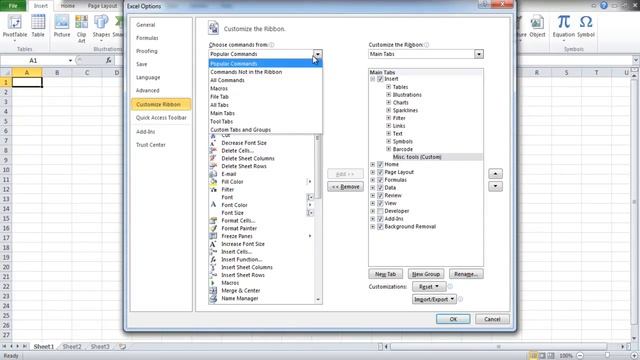Screen dimensions: 640x360
Task: Open the Shapes gallery icon
Action: [x=101, y=22]
